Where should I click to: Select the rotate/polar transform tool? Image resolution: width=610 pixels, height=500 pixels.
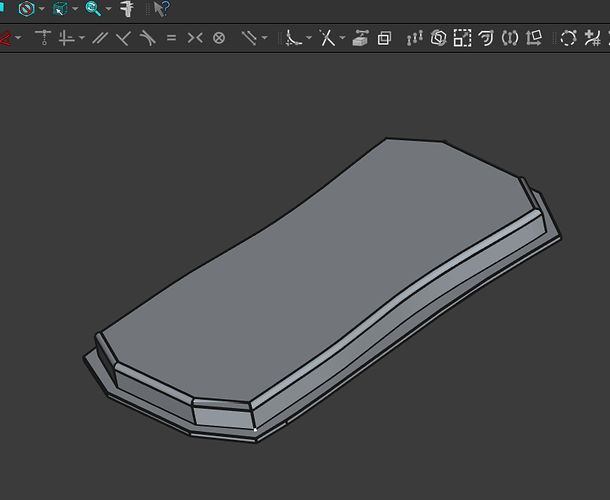pos(438,38)
